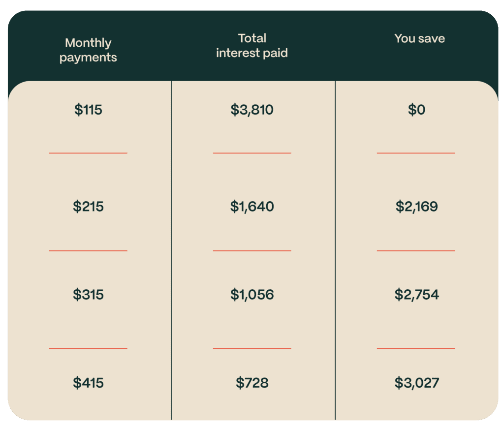Select the $115 monthly payment cell
504x429 pixels.
tap(89, 110)
